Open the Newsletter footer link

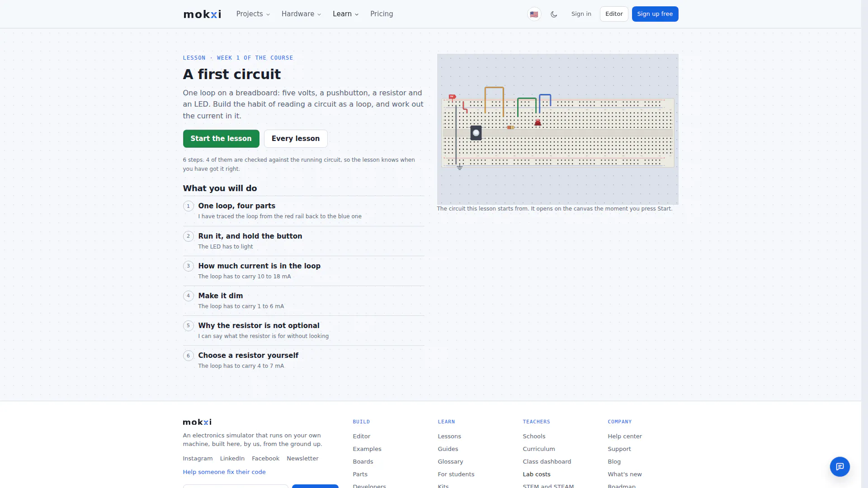[x=302, y=459]
